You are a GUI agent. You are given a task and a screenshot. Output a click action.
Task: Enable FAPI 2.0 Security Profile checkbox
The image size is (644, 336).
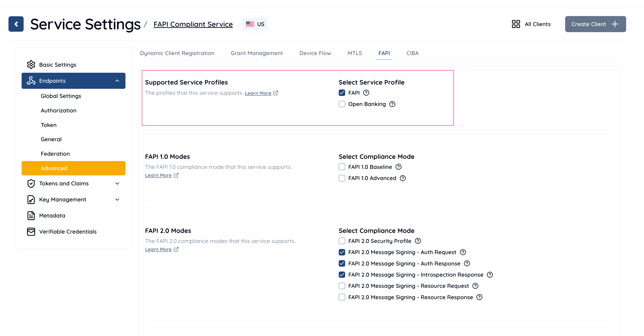click(342, 241)
